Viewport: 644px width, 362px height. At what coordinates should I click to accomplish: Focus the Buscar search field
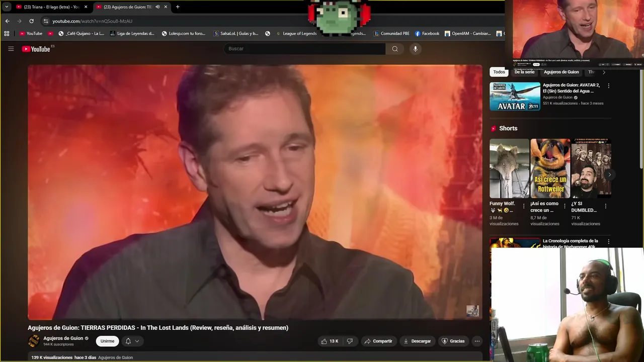304,49
